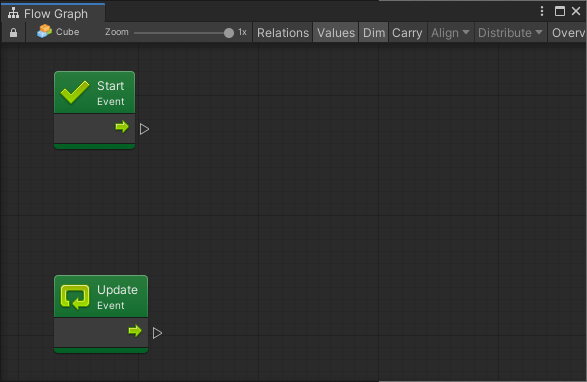Select the Flow Graph tab
587x382 pixels.
[x=53, y=13]
